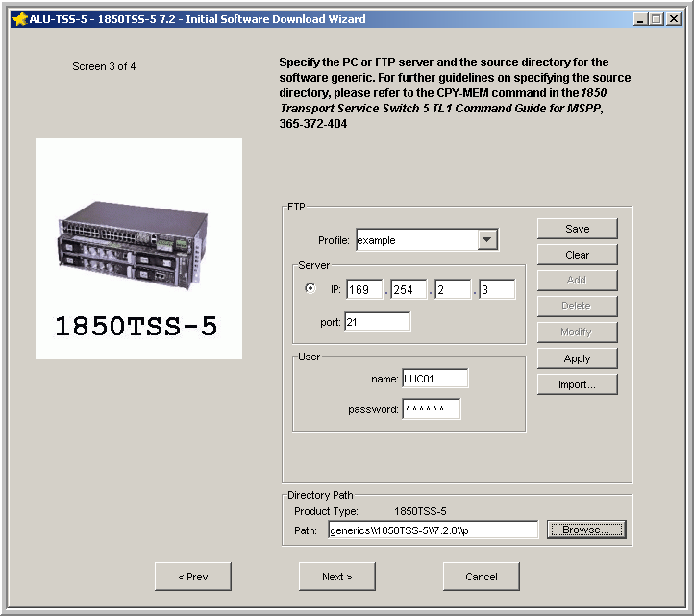Image resolution: width=694 pixels, height=616 pixels.
Task: Click the Delete button
Action: click(577, 307)
